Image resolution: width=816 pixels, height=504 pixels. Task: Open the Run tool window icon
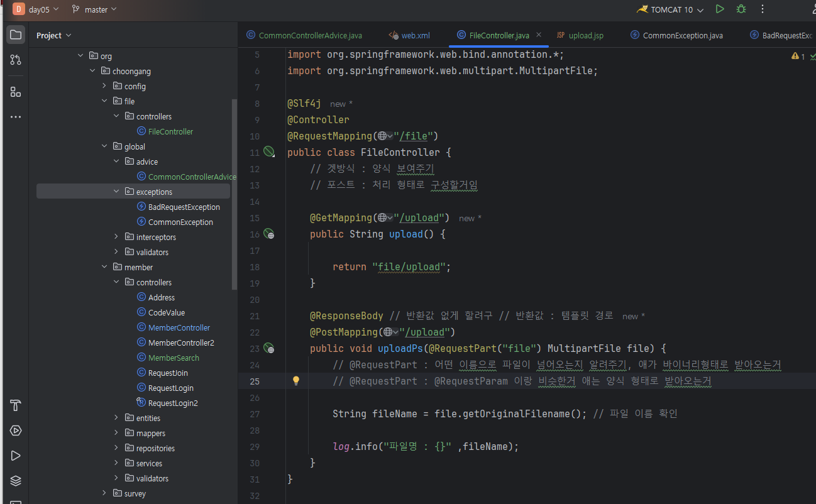(16, 456)
